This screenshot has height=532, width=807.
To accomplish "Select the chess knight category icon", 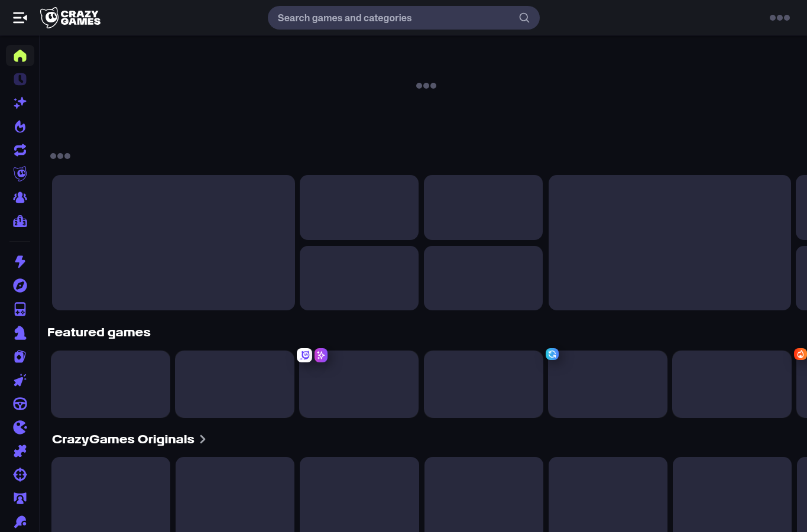I will 20,333.
